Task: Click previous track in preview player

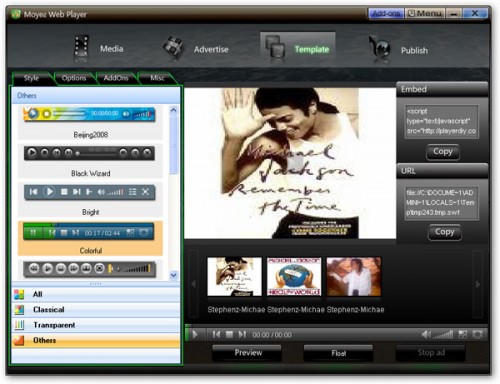Action: (x=216, y=334)
